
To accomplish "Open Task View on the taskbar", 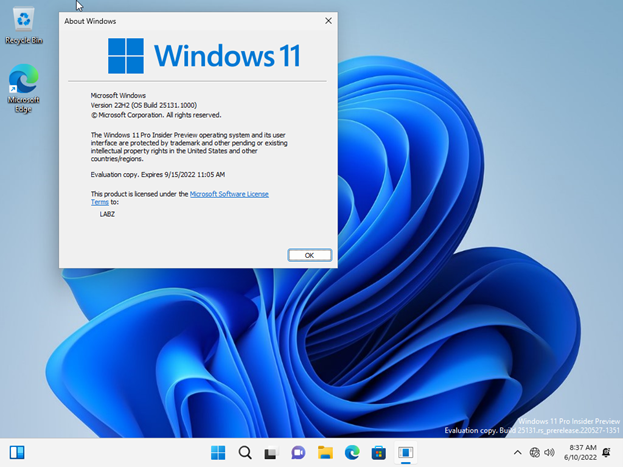I will [271, 452].
